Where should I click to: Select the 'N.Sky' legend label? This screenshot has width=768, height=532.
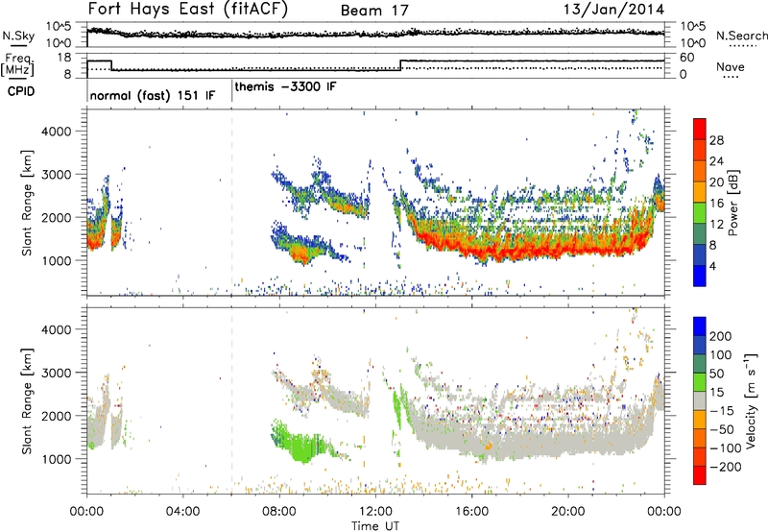pyautogui.click(x=18, y=36)
